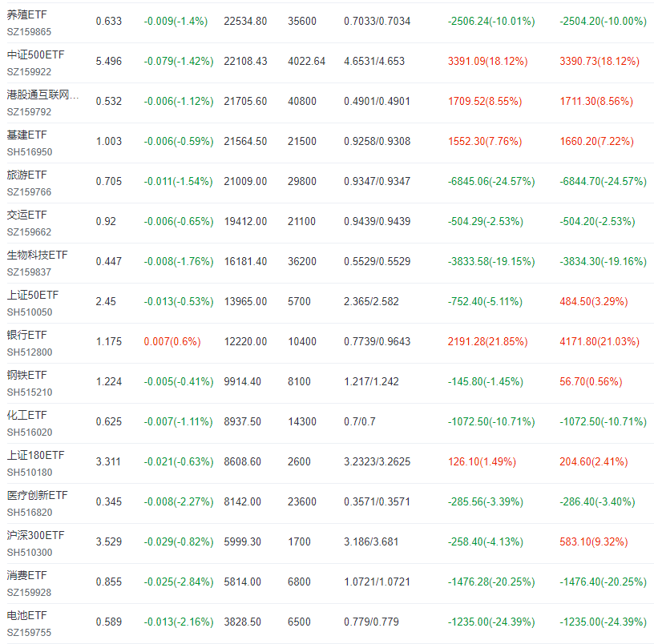654x644 pixels.
Task: Click cost value 3.186/3.681
Action: click(x=371, y=541)
